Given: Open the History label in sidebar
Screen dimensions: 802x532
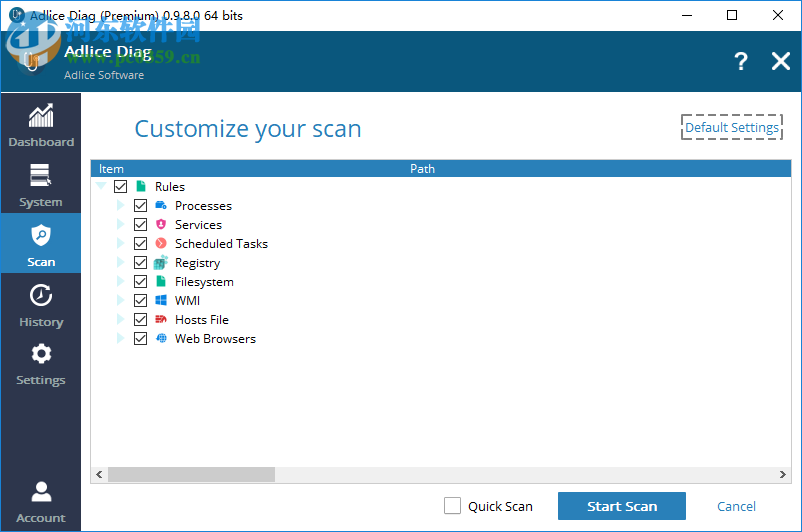Looking at the screenshot, I should [41, 322].
